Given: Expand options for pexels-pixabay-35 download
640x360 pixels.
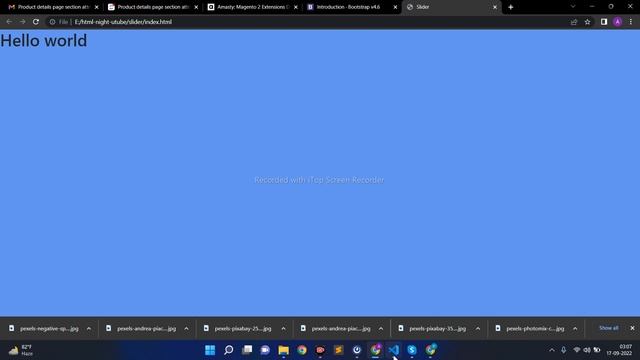Looking at the screenshot, I should point(478,329).
